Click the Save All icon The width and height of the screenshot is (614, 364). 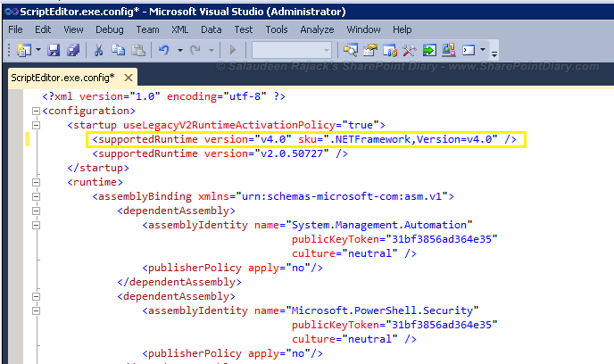point(73,50)
